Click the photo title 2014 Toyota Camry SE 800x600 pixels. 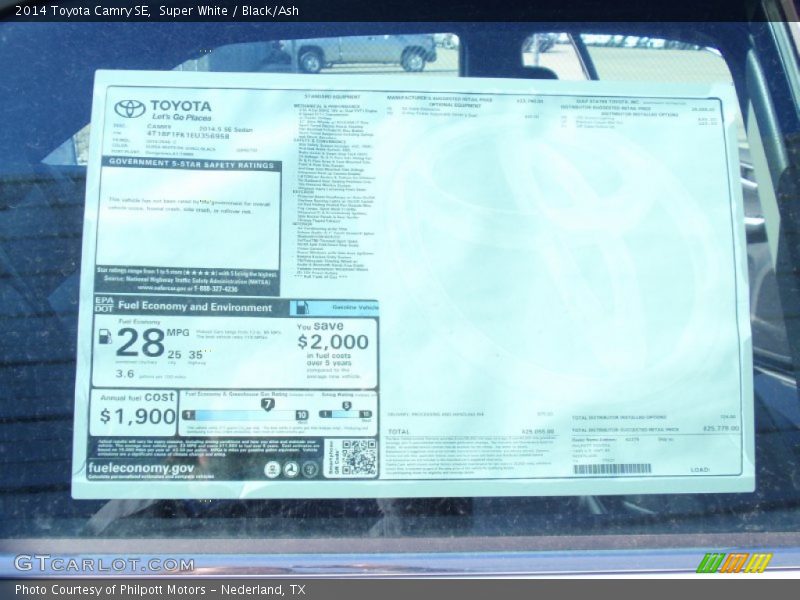point(82,11)
